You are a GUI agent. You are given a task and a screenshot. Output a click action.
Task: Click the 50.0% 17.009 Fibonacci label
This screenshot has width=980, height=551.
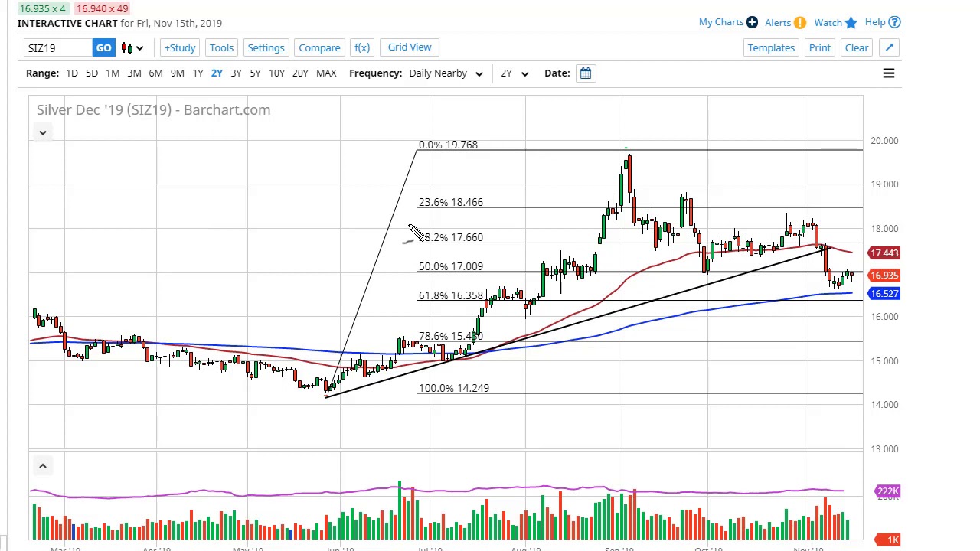(x=450, y=266)
